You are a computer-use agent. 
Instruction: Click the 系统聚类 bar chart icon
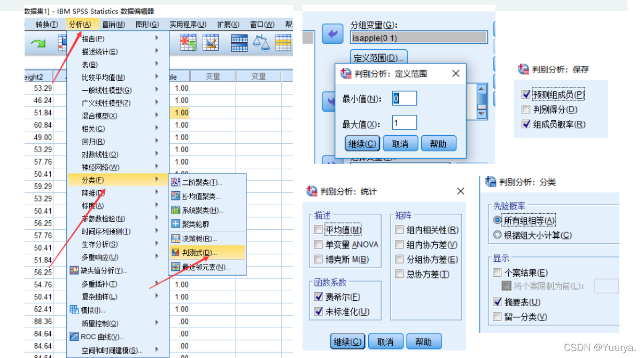click(x=176, y=210)
